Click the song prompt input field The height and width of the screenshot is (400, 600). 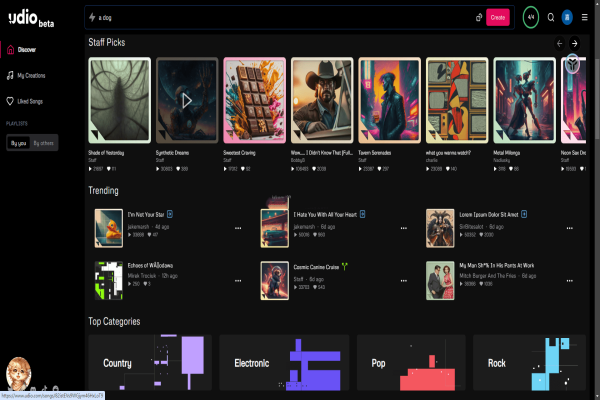[280, 18]
